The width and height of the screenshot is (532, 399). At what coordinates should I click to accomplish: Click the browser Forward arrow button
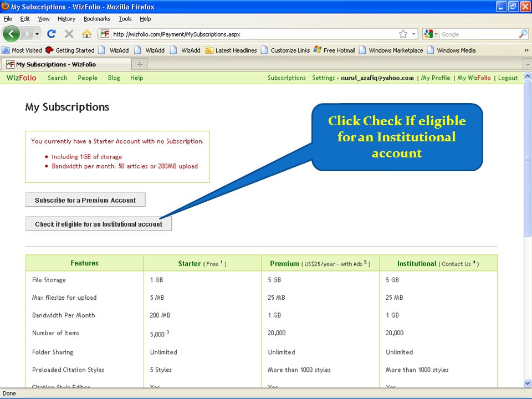pyautogui.click(x=27, y=34)
